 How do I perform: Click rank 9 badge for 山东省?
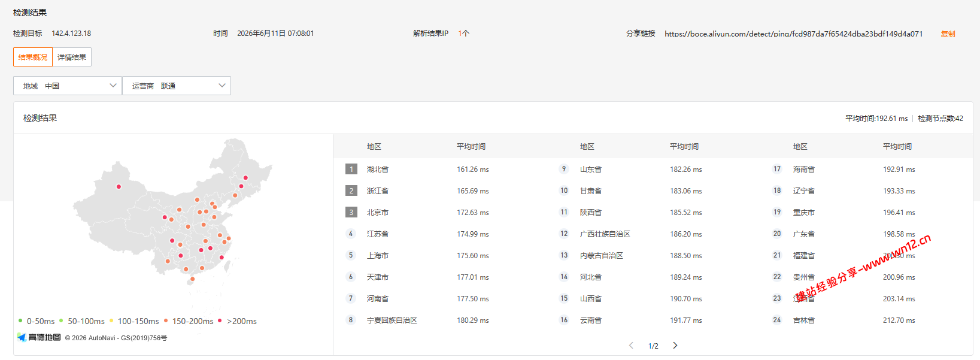pyautogui.click(x=564, y=169)
